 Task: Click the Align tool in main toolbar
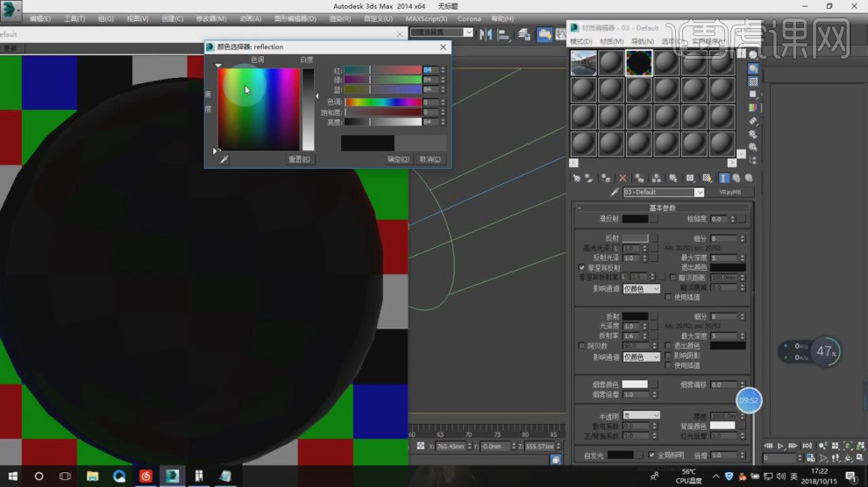point(503,35)
